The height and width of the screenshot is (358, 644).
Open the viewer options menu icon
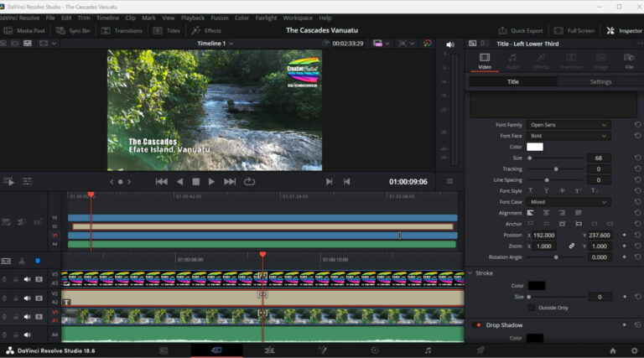click(449, 181)
